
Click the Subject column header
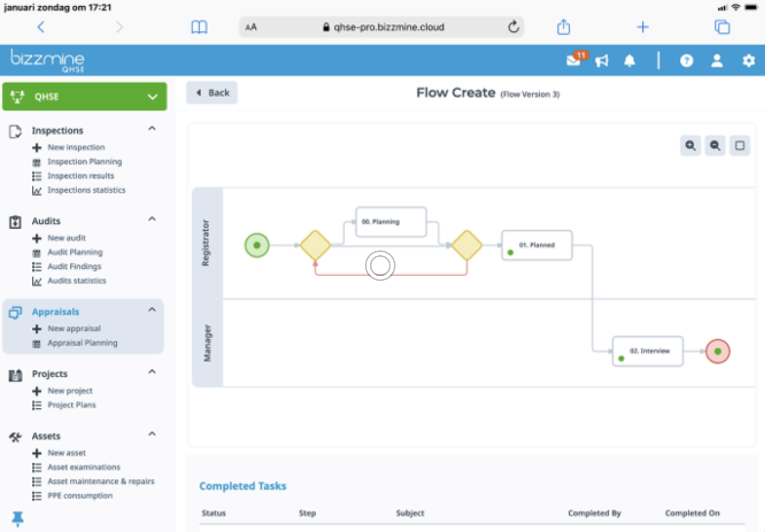coord(410,513)
